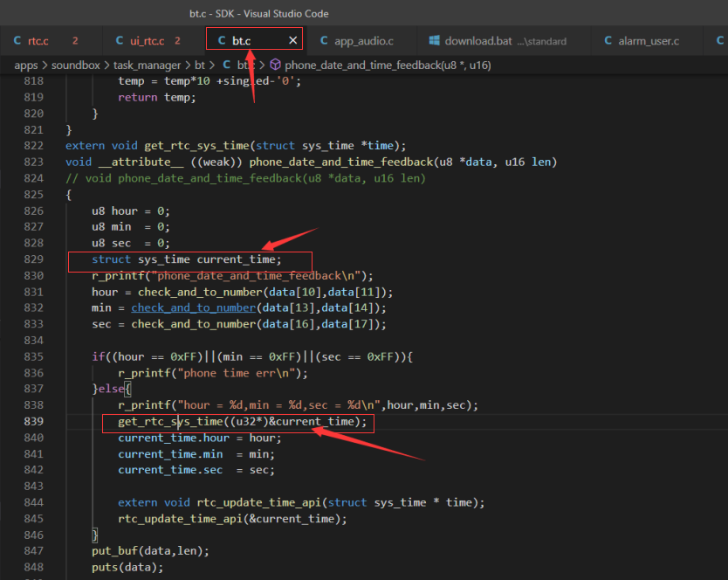Screen dimensions: 728x580
Task: Click line number 823 in the gutter
Action: coord(34,162)
